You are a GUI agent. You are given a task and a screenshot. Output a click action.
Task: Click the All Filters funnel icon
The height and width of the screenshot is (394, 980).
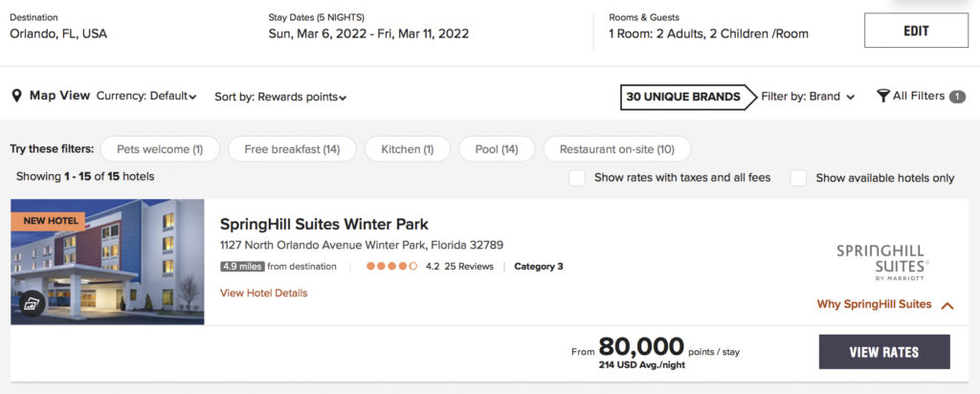tap(883, 96)
